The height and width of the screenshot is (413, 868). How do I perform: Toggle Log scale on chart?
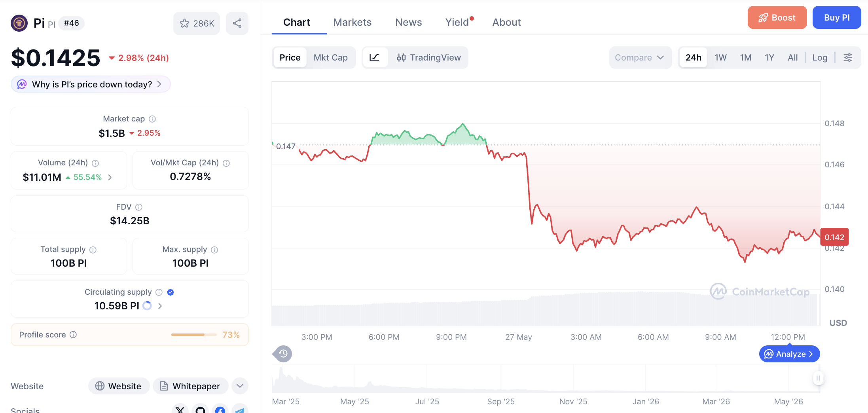(x=820, y=57)
